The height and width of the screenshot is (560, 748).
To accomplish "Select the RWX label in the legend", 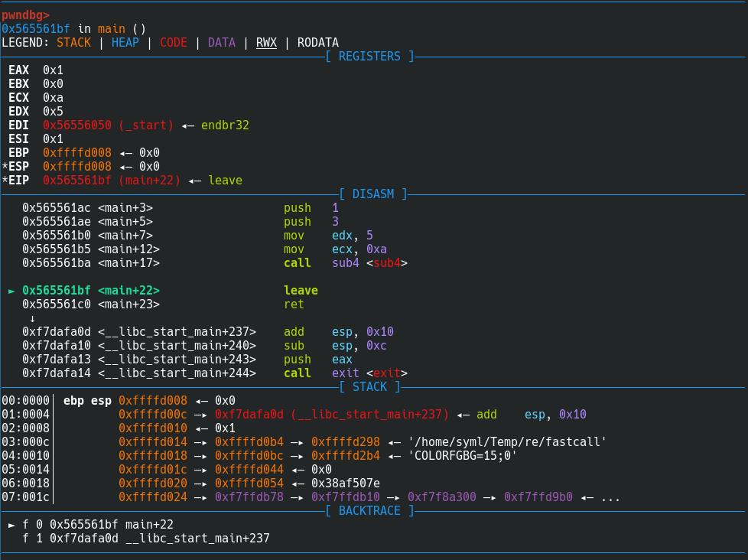I will point(266,43).
